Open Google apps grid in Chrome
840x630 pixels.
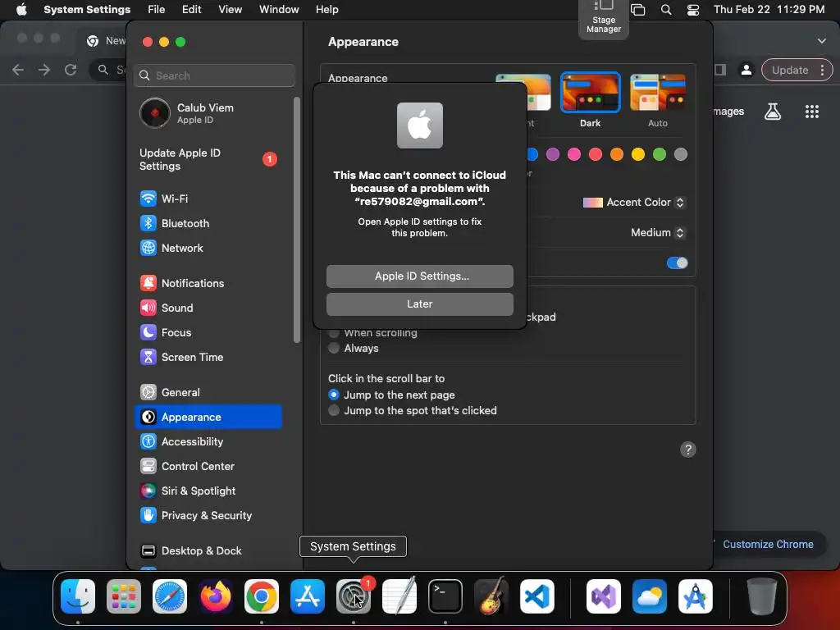pos(812,112)
